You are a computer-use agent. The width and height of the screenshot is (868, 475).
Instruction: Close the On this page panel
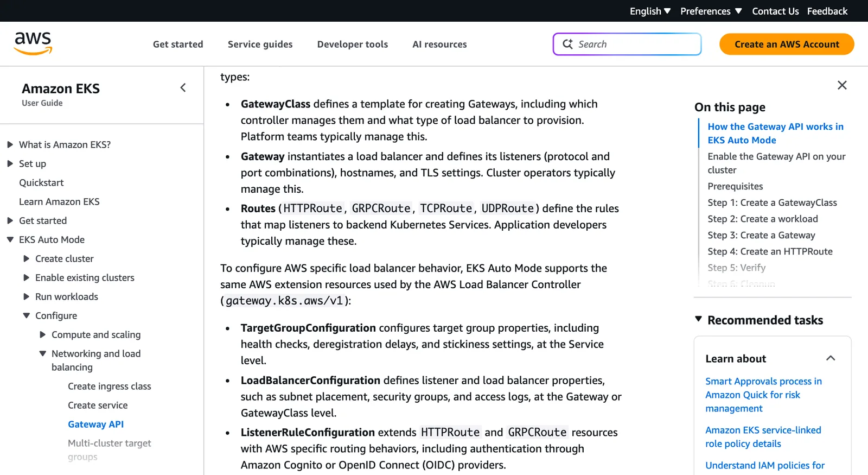coord(842,85)
